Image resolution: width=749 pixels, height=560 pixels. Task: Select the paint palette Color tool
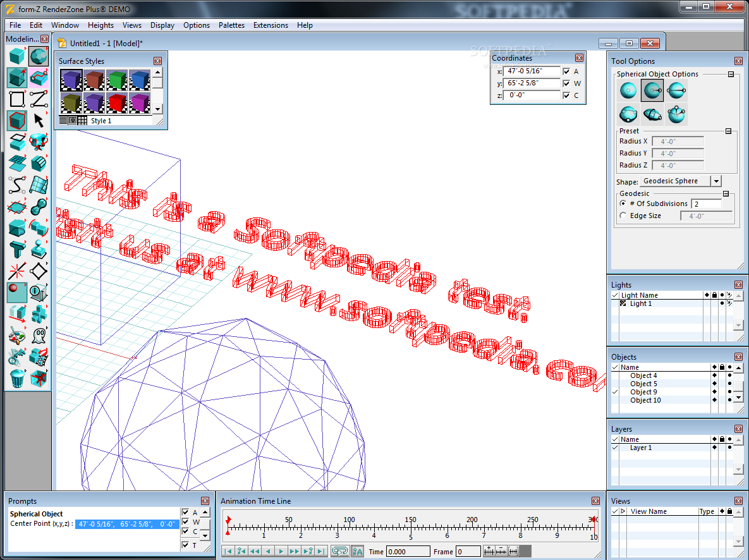[x=16, y=335]
